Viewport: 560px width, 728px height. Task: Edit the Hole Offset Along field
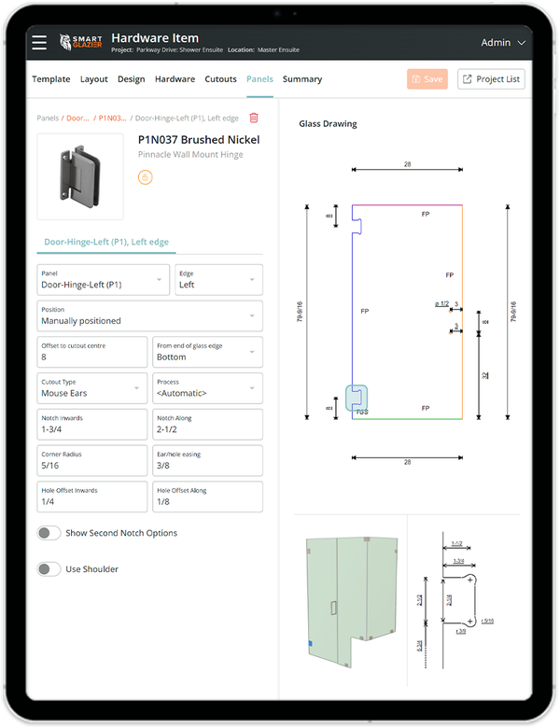tap(207, 497)
